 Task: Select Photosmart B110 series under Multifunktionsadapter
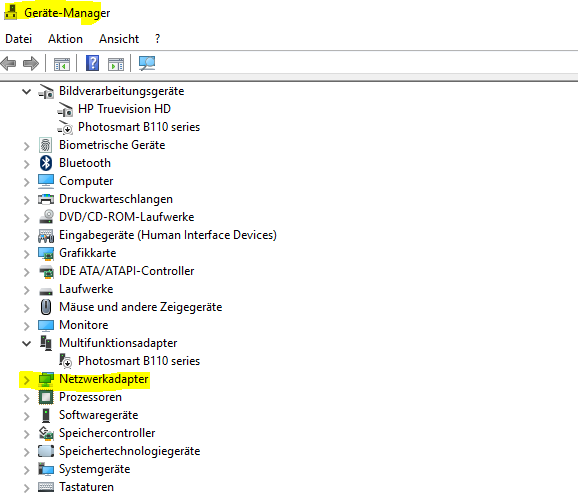coord(139,361)
